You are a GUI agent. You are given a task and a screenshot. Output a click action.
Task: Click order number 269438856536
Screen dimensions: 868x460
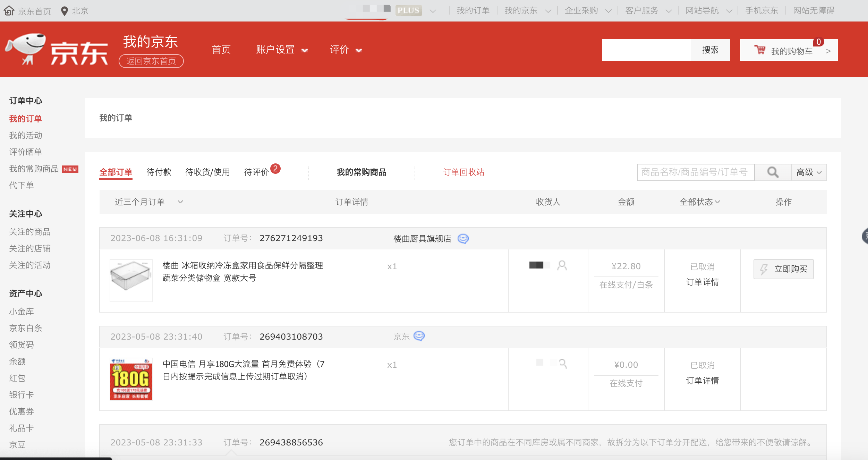(291, 442)
